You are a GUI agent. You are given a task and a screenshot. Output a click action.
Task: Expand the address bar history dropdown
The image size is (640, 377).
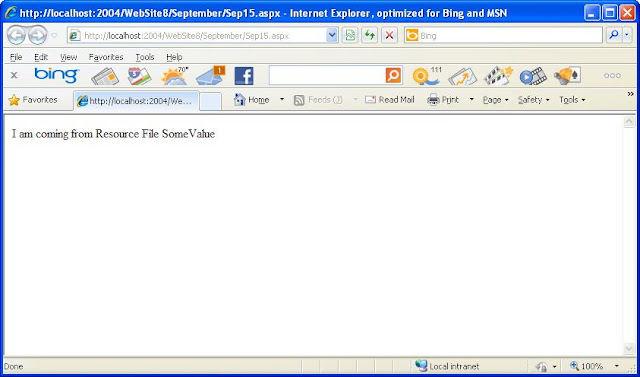332,35
